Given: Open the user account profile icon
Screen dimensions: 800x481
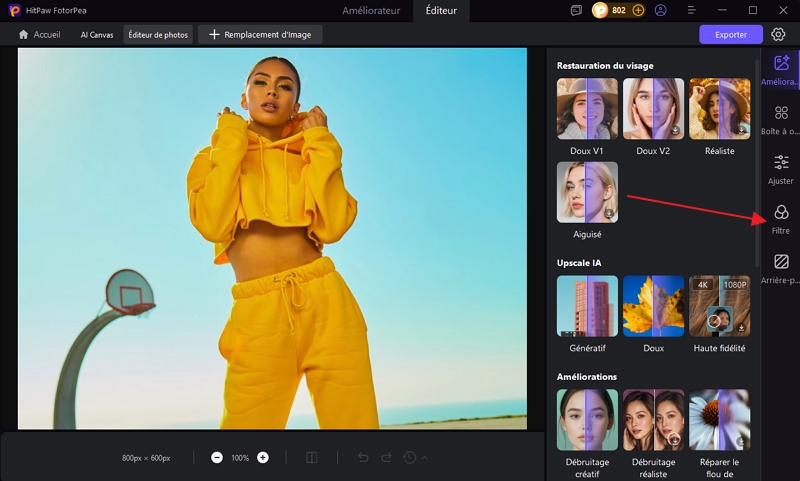Looking at the screenshot, I should click(x=660, y=10).
